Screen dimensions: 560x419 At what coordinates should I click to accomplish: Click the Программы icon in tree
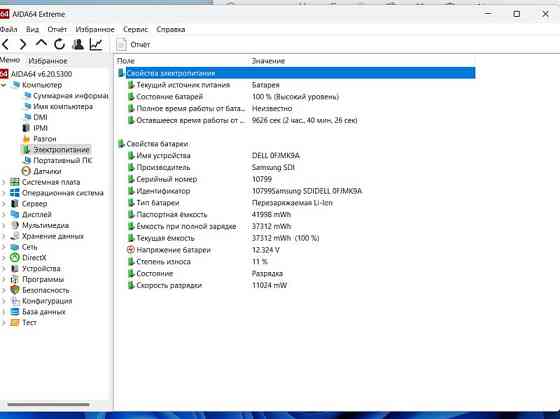[15, 279]
